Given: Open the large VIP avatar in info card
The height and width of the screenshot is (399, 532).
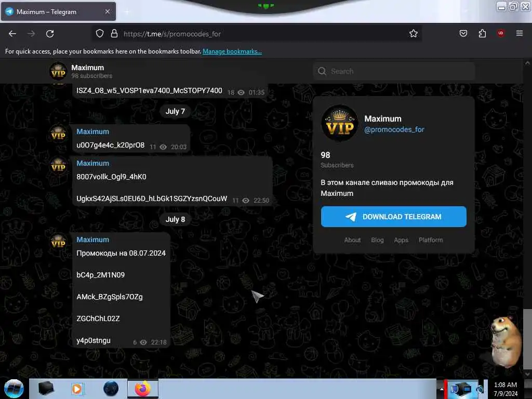Looking at the screenshot, I should click(340, 123).
